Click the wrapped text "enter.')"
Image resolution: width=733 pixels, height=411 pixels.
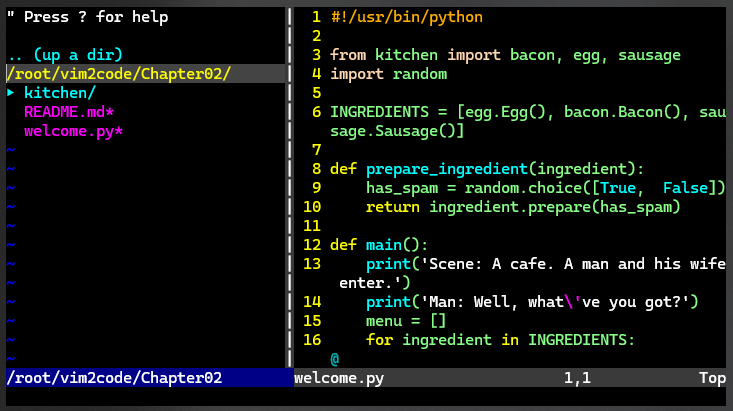point(374,283)
